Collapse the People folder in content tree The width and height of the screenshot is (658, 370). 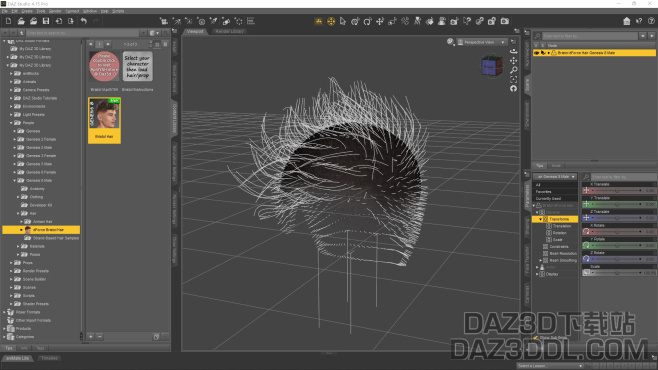(11, 123)
